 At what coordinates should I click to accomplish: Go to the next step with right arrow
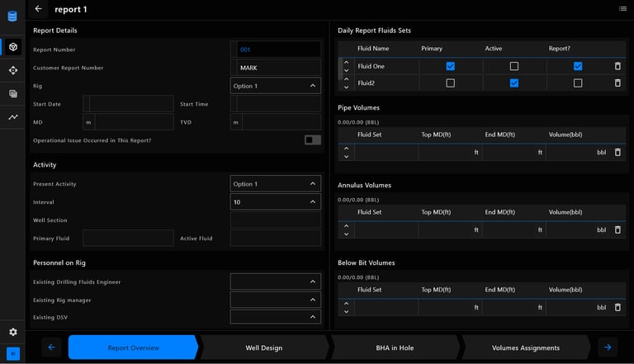pyautogui.click(x=608, y=347)
